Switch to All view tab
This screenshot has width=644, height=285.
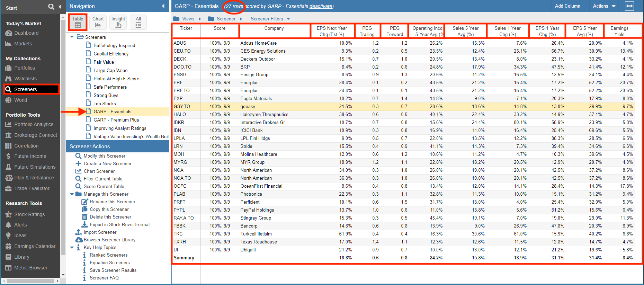[138, 22]
